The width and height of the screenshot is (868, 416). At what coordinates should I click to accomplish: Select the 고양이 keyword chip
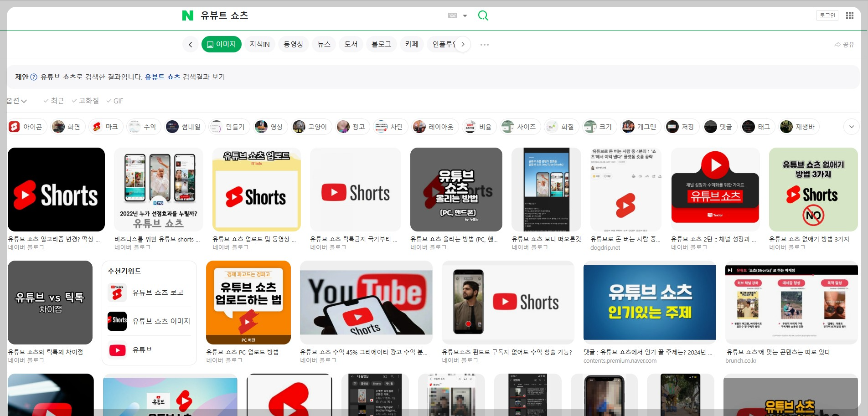tap(312, 127)
